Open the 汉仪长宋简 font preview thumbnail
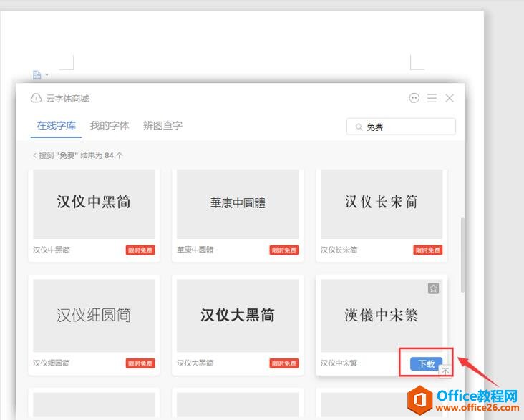This screenshot has width=524, height=420. (382, 204)
